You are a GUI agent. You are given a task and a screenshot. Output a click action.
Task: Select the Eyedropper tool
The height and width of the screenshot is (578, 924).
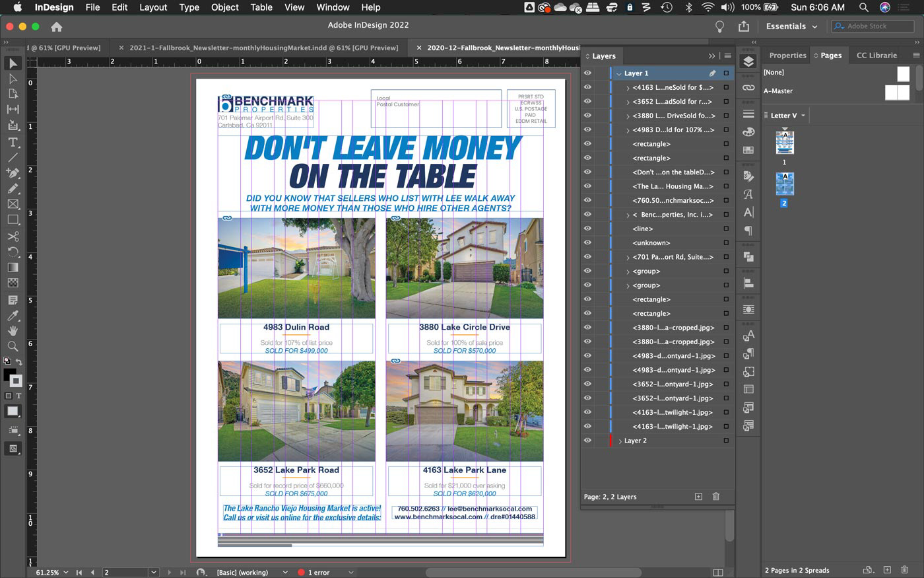13,315
